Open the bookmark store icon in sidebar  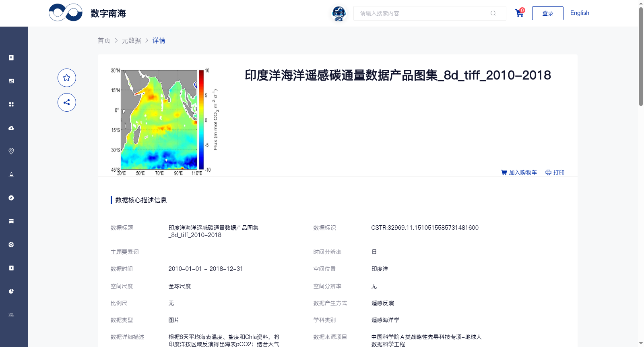click(11, 221)
